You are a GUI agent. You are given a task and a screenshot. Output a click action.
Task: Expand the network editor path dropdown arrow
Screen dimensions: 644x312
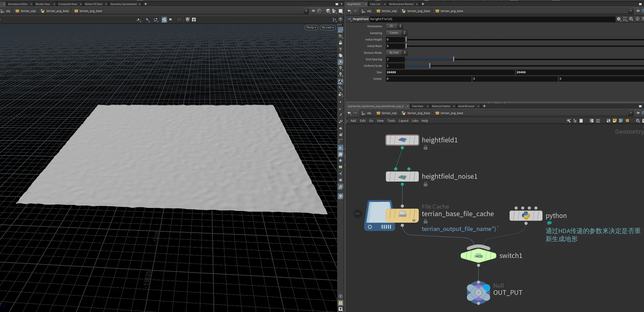point(631,113)
